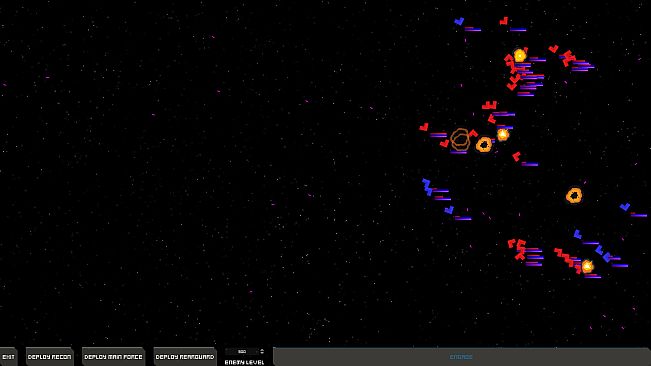This screenshot has width=651, height=366.
Task: Click the Engage button
Action: pyautogui.click(x=462, y=357)
